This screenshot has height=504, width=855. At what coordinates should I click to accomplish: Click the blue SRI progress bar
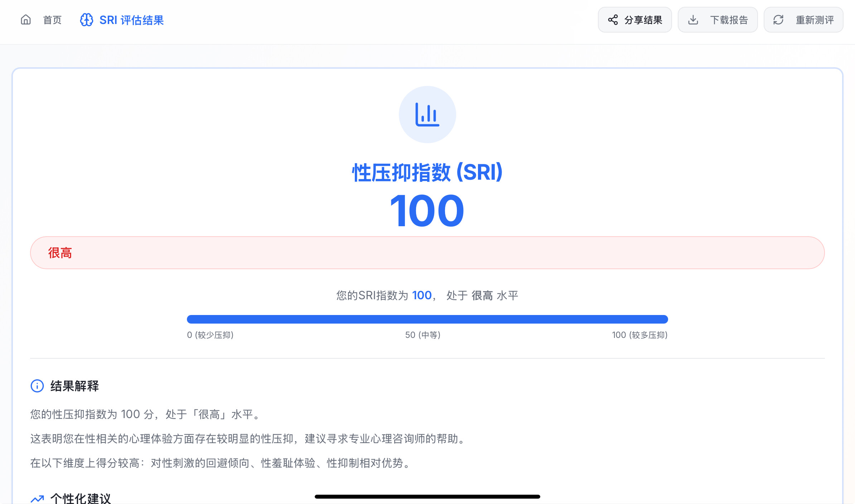pos(427,319)
